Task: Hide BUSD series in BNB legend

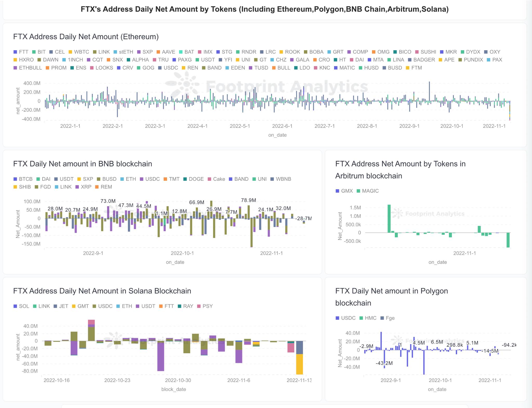Action: (107, 179)
